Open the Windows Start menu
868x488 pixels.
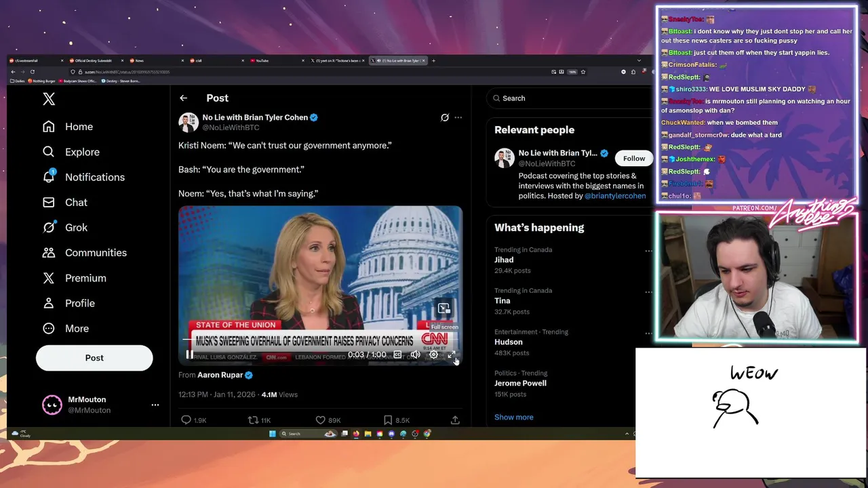tap(272, 434)
